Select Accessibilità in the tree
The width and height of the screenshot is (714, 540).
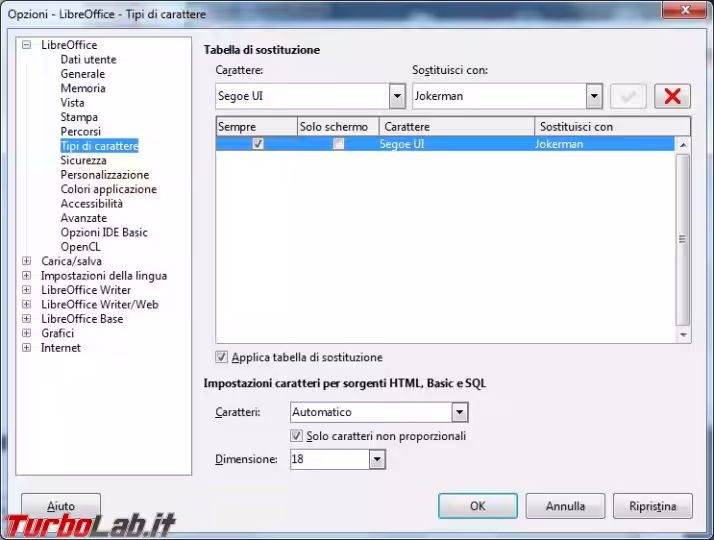tap(92, 204)
